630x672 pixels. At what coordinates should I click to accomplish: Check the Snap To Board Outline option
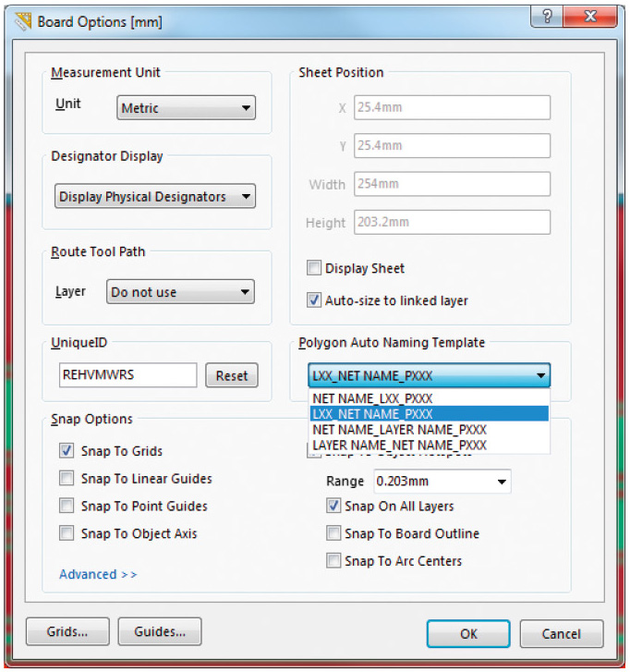pyautogui.click(x=333, y=533)
